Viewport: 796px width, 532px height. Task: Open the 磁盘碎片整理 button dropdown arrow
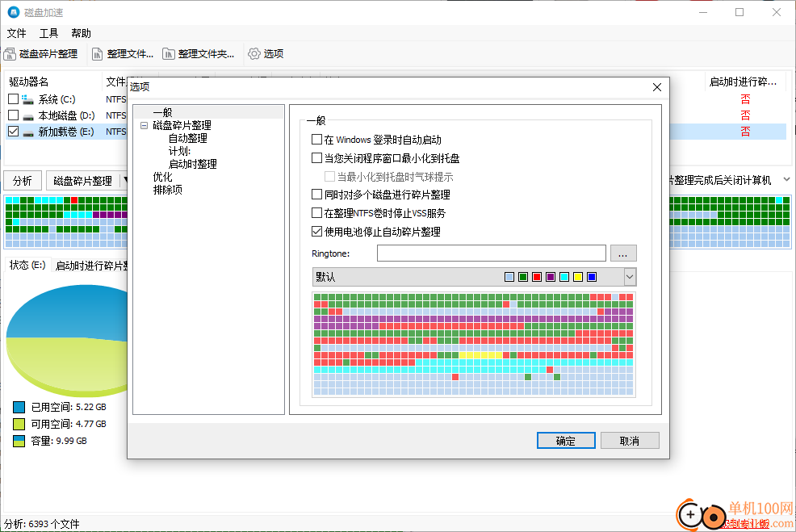tap(124, 180)
